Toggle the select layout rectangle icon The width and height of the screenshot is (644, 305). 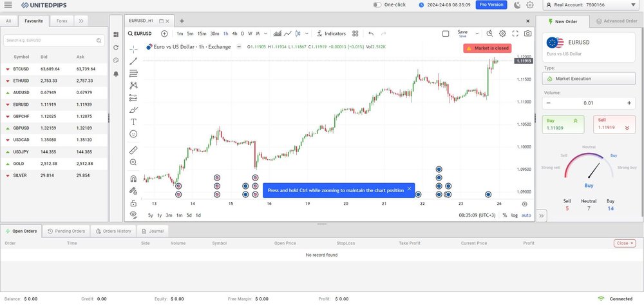(x=446, y=34)
